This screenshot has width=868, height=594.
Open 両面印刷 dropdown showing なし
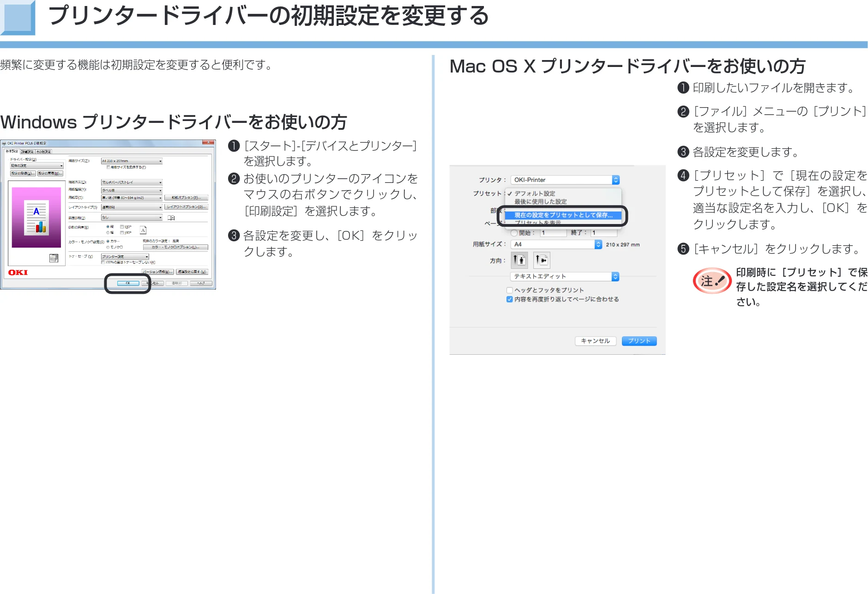pyautogui.click(x=132, y=218)
